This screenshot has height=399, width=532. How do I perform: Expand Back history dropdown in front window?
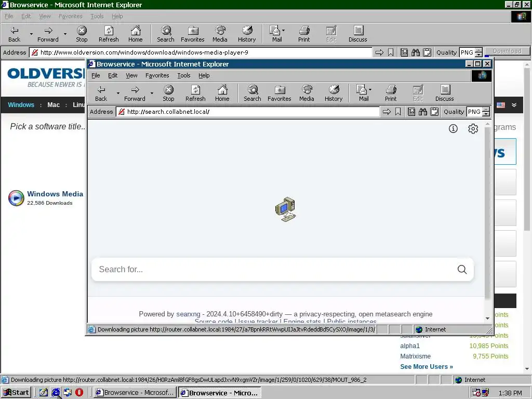coord(118,93)
